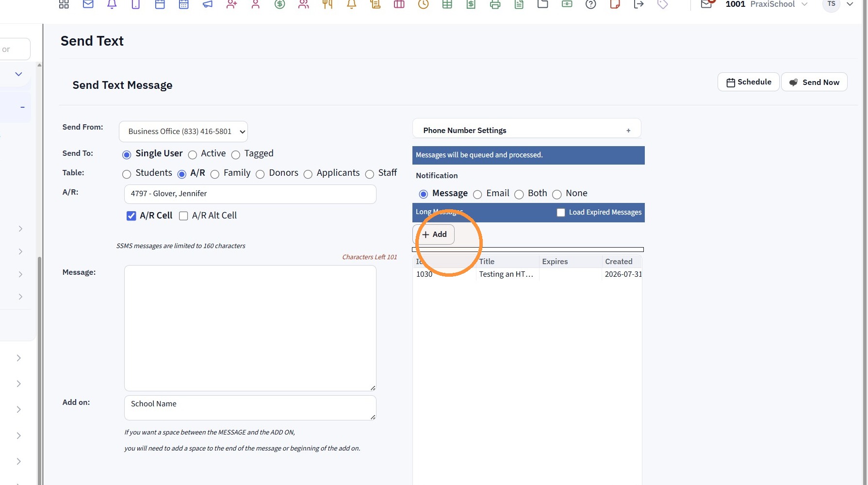Click the printer icon
Screen dimensions: 868x485
495,4
